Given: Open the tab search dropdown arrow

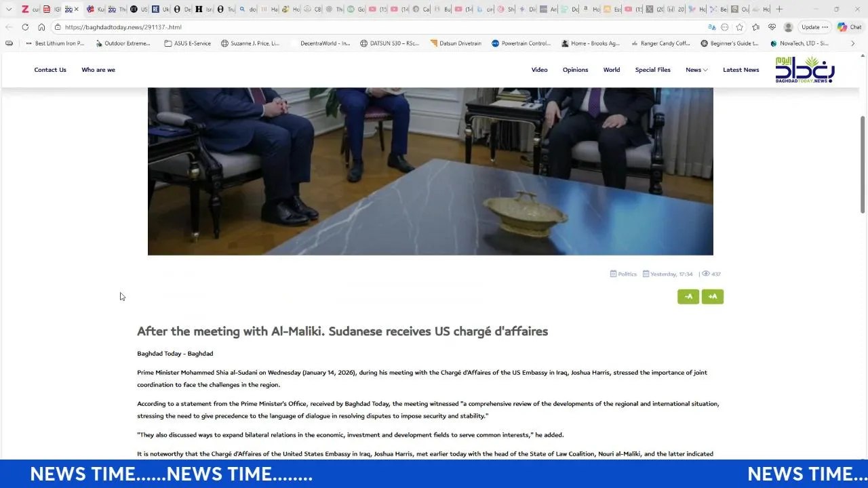Looking at the screenshot, I should pos(9,9).
